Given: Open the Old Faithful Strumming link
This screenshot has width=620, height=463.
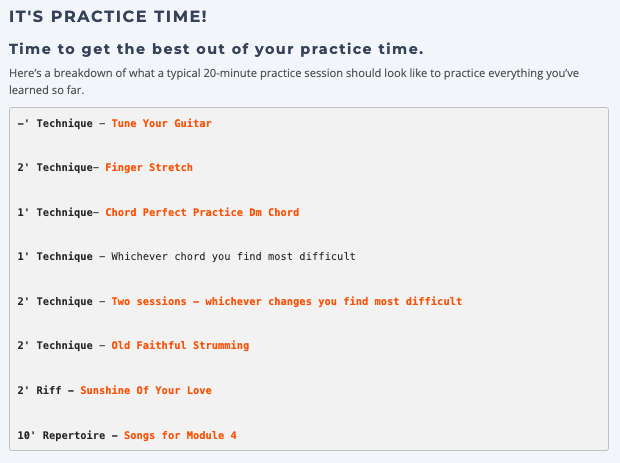Looking at the screenshot, I should (180, 345).
